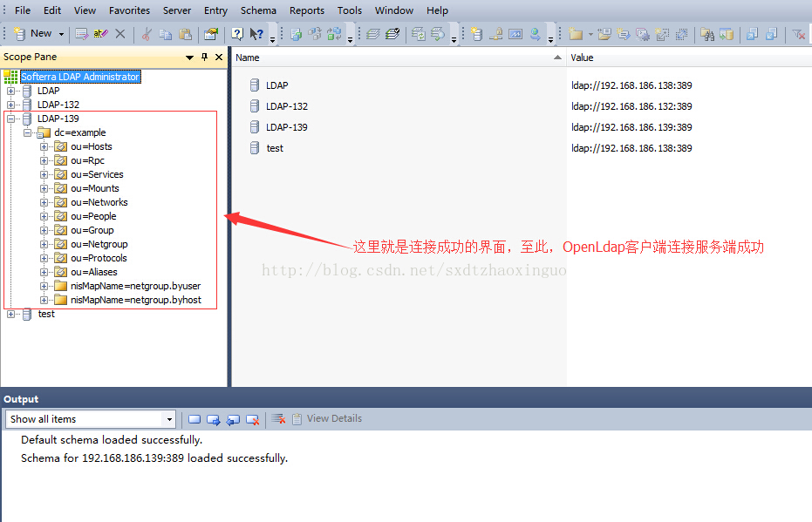Click the Modify entry toolbar icon

[81, 34]
